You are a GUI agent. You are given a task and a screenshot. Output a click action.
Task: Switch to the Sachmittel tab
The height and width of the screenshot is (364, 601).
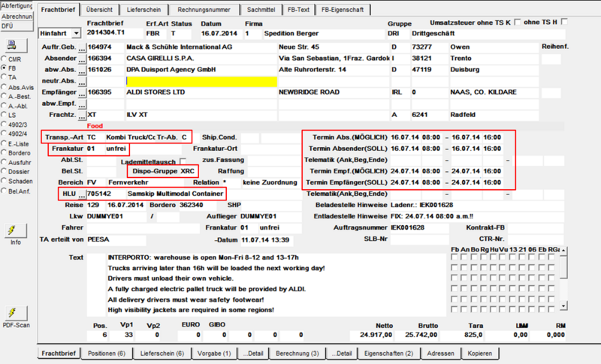pyautogui.click(x=261, y=10)
